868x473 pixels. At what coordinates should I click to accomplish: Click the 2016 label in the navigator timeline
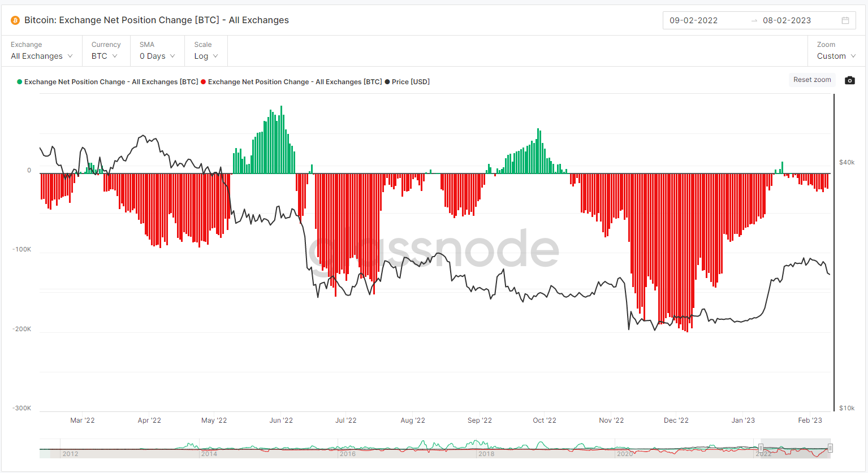tap(348, 454)
